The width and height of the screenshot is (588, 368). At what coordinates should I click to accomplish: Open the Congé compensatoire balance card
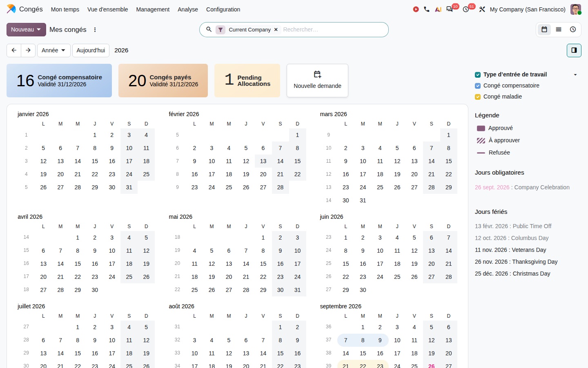point(59,81)
